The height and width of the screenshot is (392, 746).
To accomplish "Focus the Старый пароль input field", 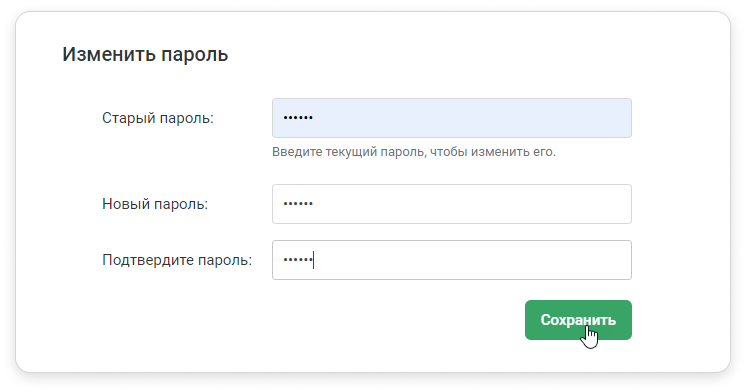I will pyautogui.click(x=452, y=118).
